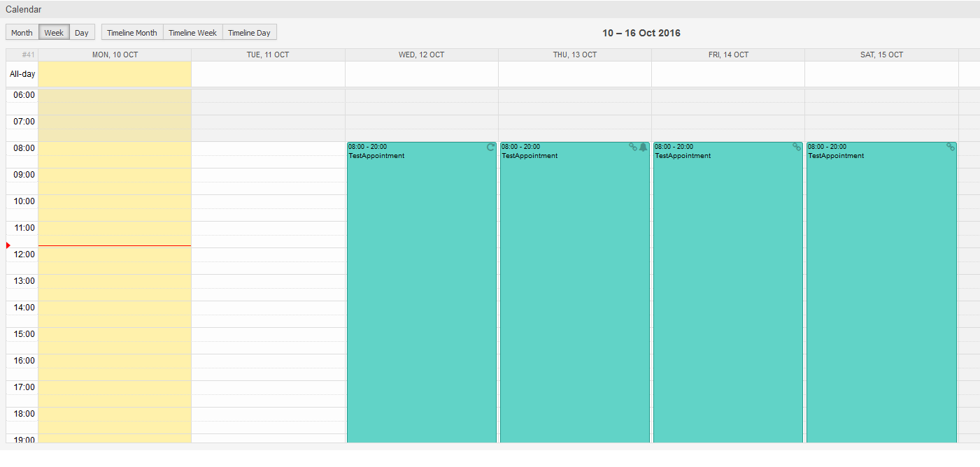Click the recurrence icon on Wednesday's TestAppointment
Screen dimensions: 980x467
[491, 147]
